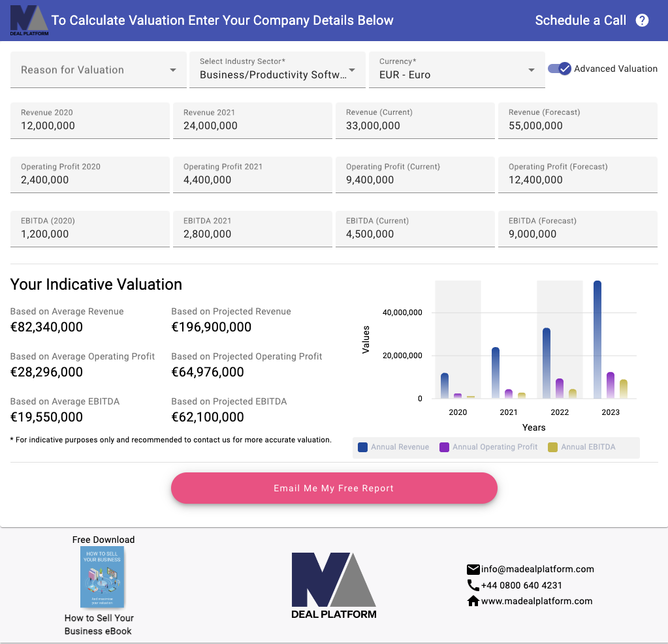Toggle Annual Operating Profit legend swatch
Screen dimensions: 668x644
pos(444,447)
